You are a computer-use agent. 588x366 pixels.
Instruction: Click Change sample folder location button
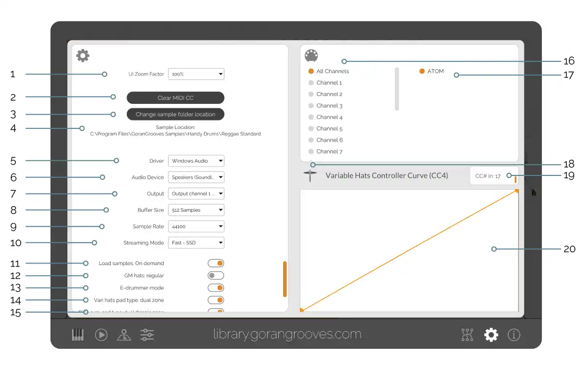point(175,115)
